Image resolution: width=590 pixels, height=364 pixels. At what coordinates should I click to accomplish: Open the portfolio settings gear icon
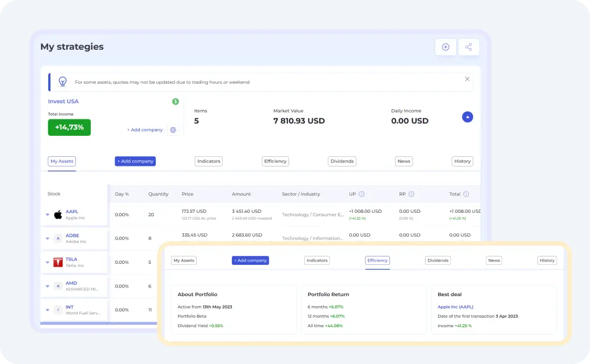(173, 130)
